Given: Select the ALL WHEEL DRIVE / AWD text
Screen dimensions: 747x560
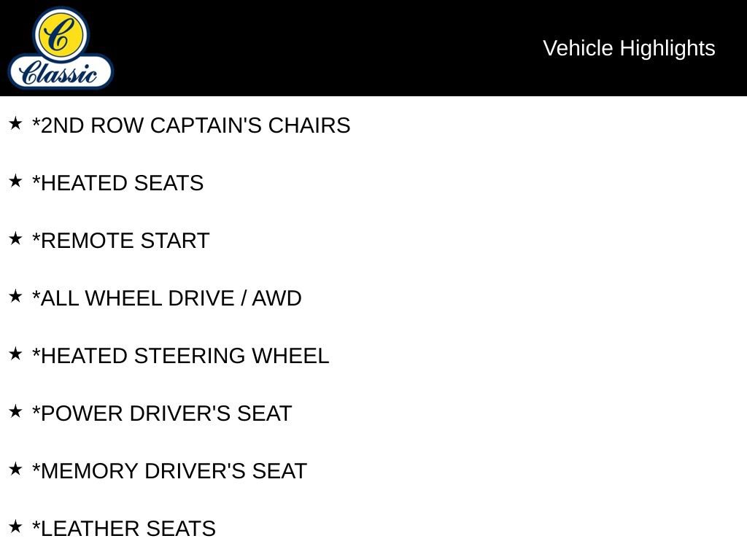Looking at the screenshot, I should coord(167,298).
